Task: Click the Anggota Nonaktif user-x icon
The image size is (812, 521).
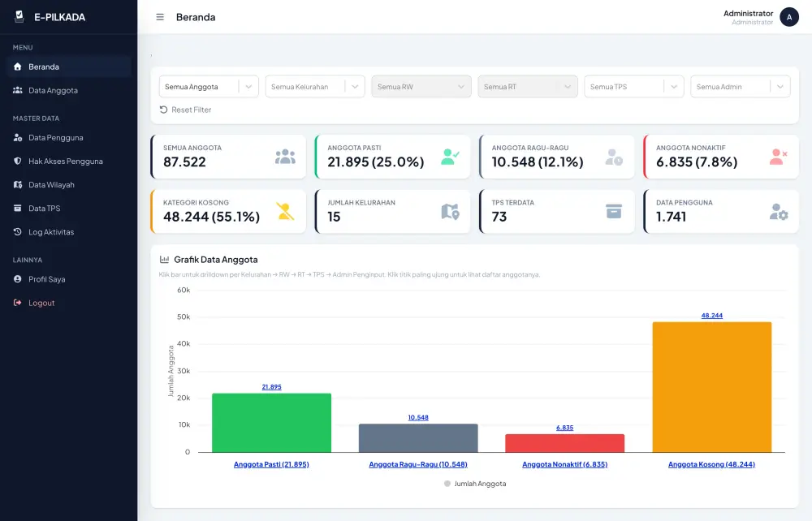Action: [778, 157]
